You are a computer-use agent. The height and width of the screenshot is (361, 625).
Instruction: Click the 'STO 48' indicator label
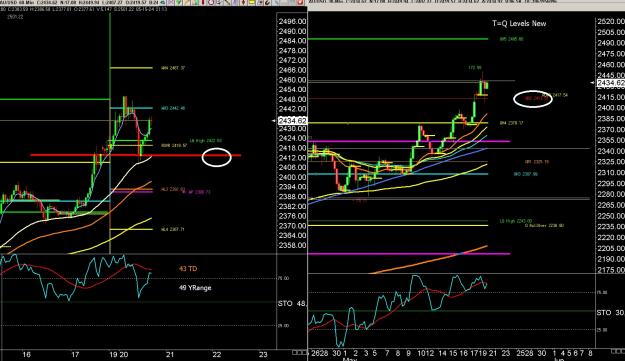click(292, 304)
